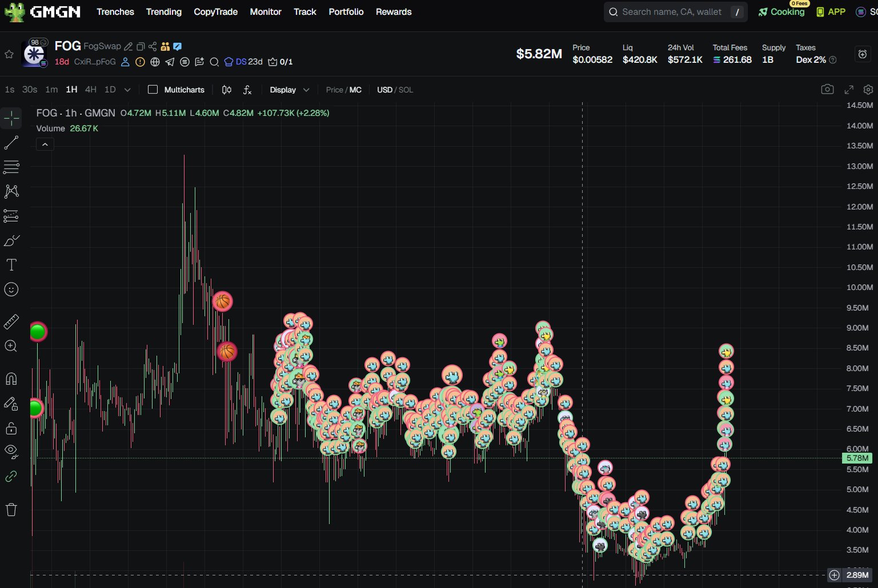This screenshot has width=878, height=588.
Task: Select the 4H timeframe
Action: point(90,90)
